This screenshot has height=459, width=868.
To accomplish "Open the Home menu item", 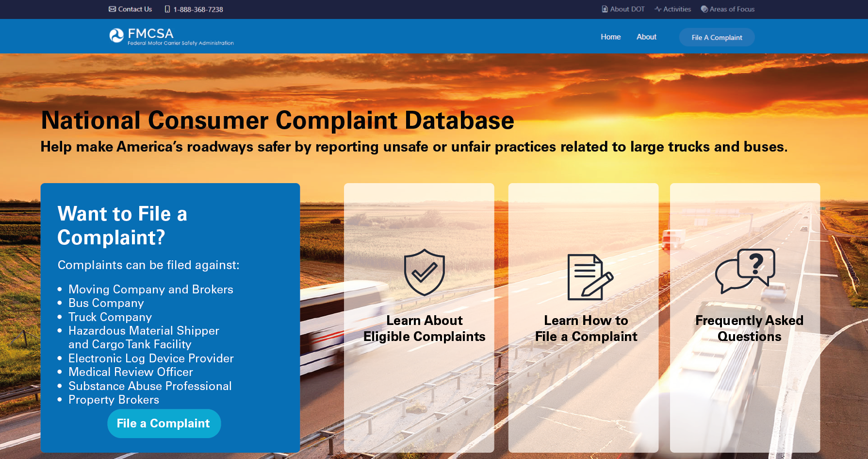I will click(611, 37).
